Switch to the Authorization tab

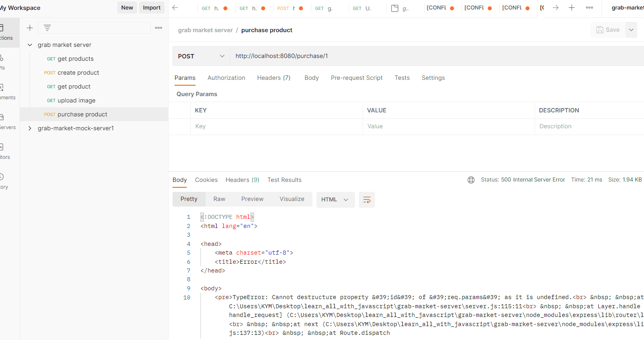click(226, 78)
